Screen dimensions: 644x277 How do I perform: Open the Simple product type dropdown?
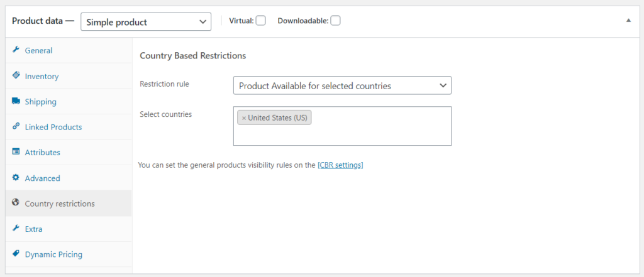(x=146, y=22)
